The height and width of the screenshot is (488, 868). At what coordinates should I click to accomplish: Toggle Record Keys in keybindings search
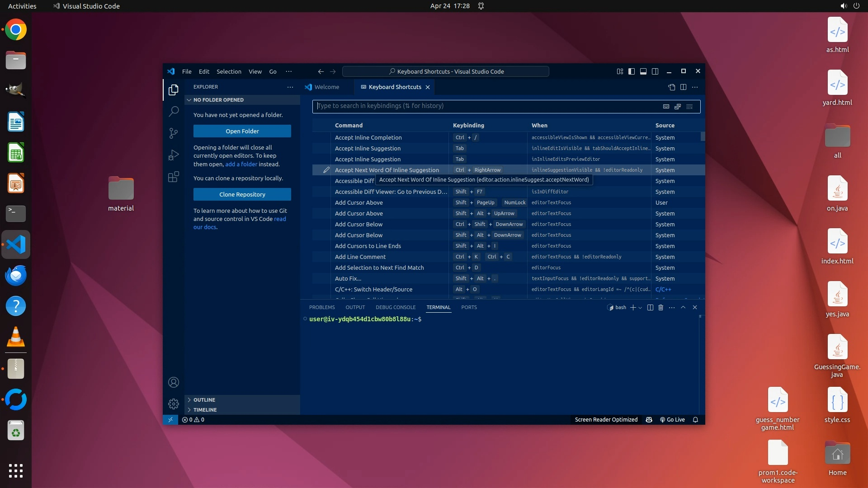(666, 106)
